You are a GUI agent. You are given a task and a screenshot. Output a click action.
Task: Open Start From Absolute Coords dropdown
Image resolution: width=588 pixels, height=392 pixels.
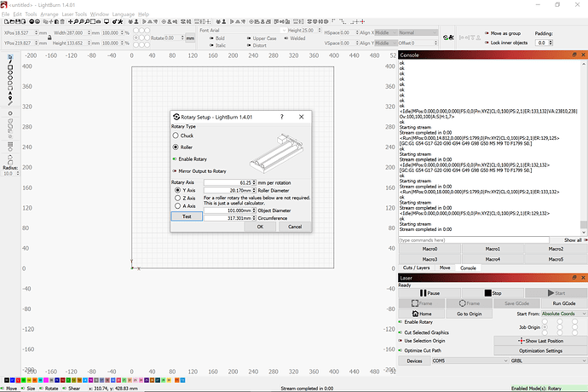tap(564, 314)
